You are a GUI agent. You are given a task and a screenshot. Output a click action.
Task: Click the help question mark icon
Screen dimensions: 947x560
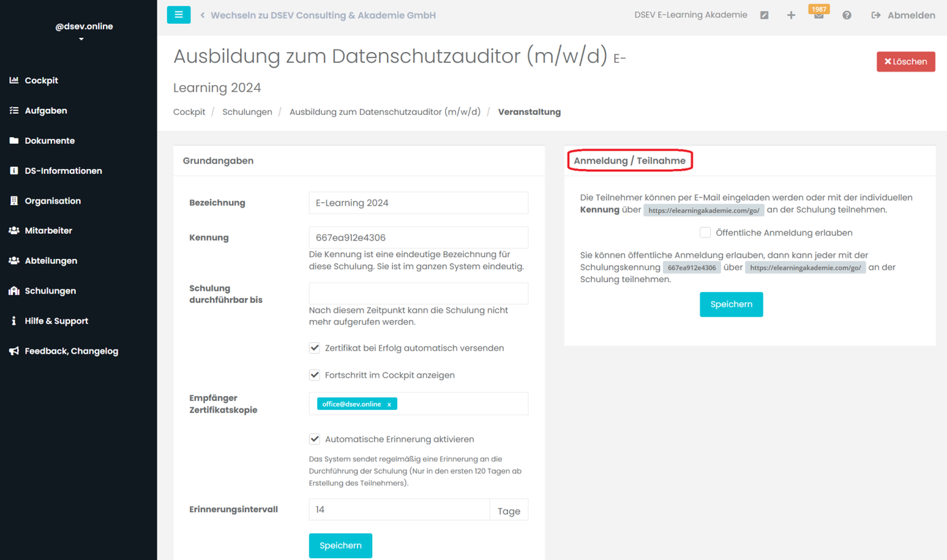click(847, 15)
